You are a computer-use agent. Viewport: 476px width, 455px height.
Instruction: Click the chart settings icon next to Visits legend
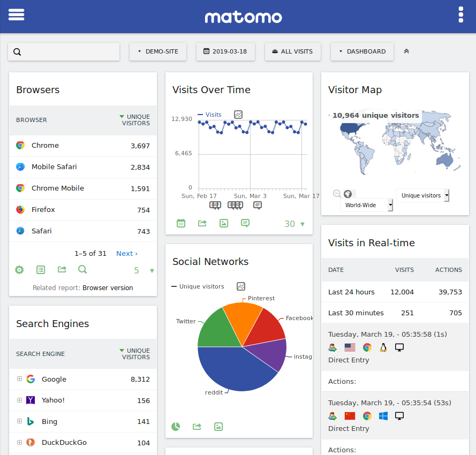238,115
